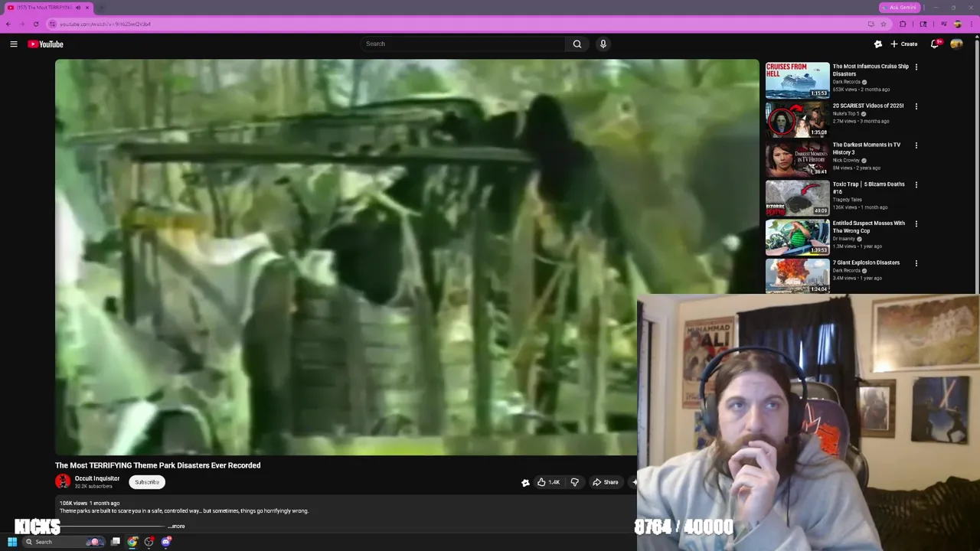Click the video title text
The width and height of the screenshot is (980, 551).
(x=158, y=465)
